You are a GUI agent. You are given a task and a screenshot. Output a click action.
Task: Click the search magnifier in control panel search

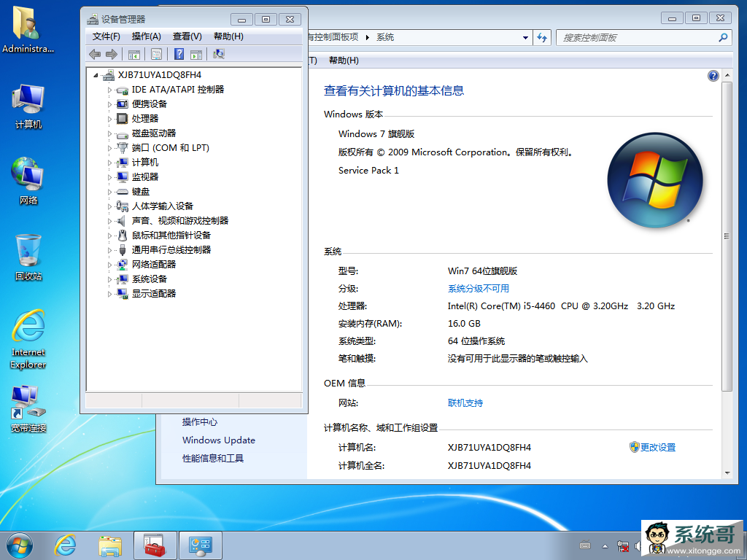723,37
